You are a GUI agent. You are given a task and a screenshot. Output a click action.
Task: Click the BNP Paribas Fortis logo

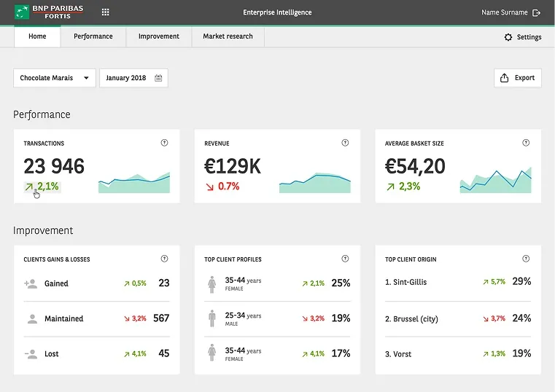[x=49, y=12]
